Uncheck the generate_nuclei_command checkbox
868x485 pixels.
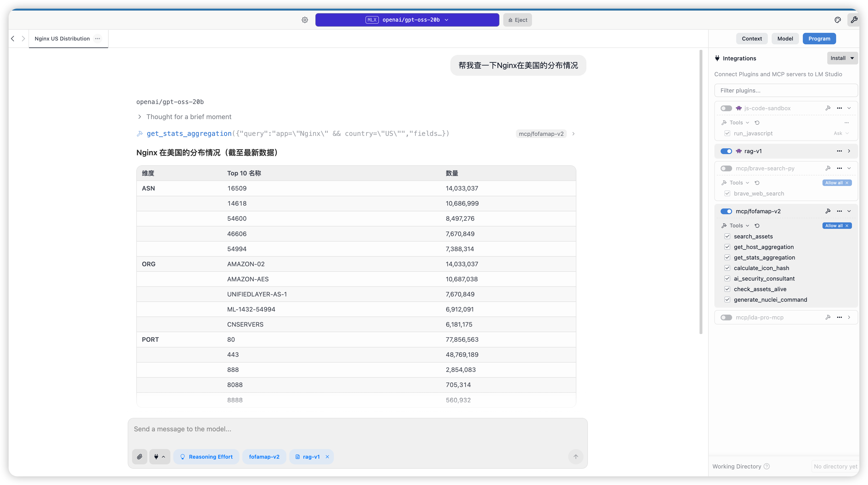pos(727,300)
